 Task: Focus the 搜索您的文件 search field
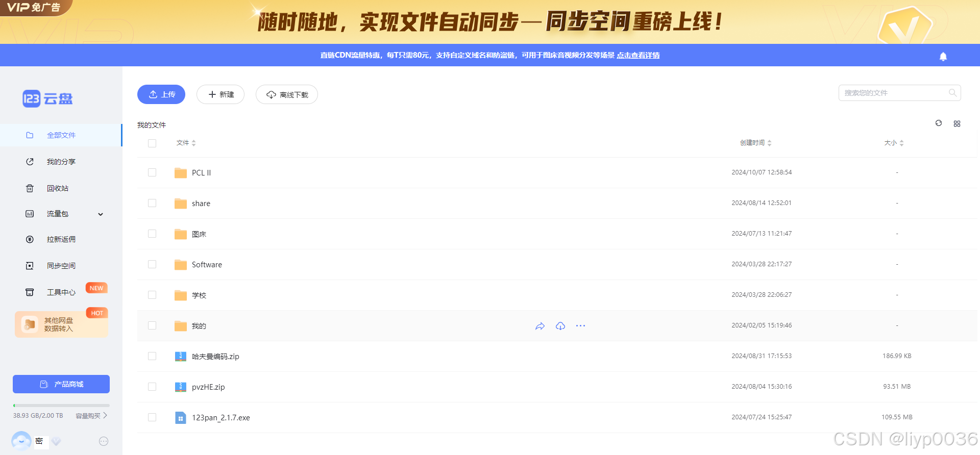tap(900, 93)
